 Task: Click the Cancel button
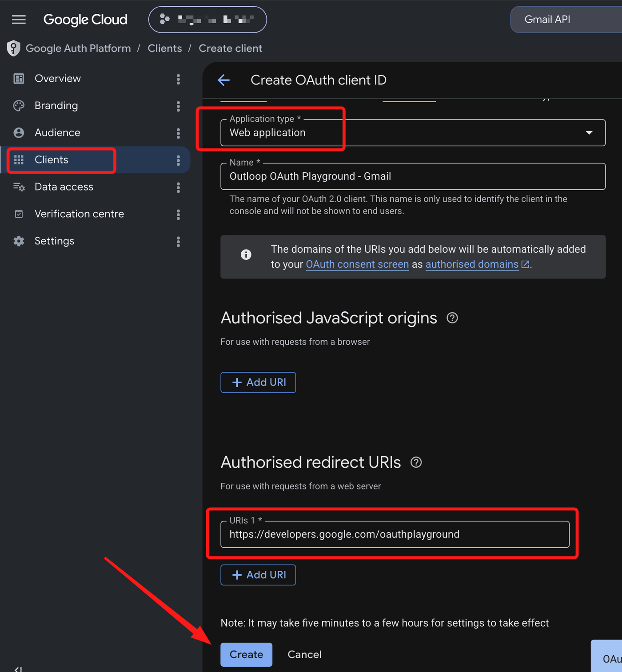[304, 655]
